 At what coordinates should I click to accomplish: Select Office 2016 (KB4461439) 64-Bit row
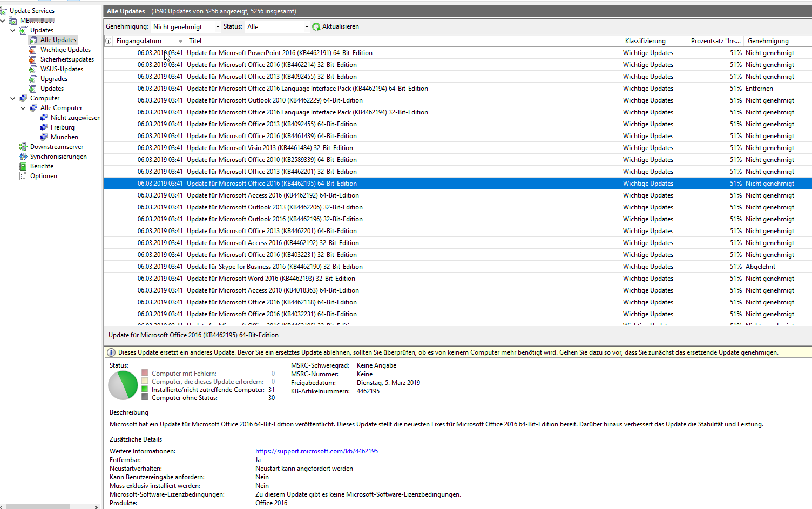[x=458, y=136]
